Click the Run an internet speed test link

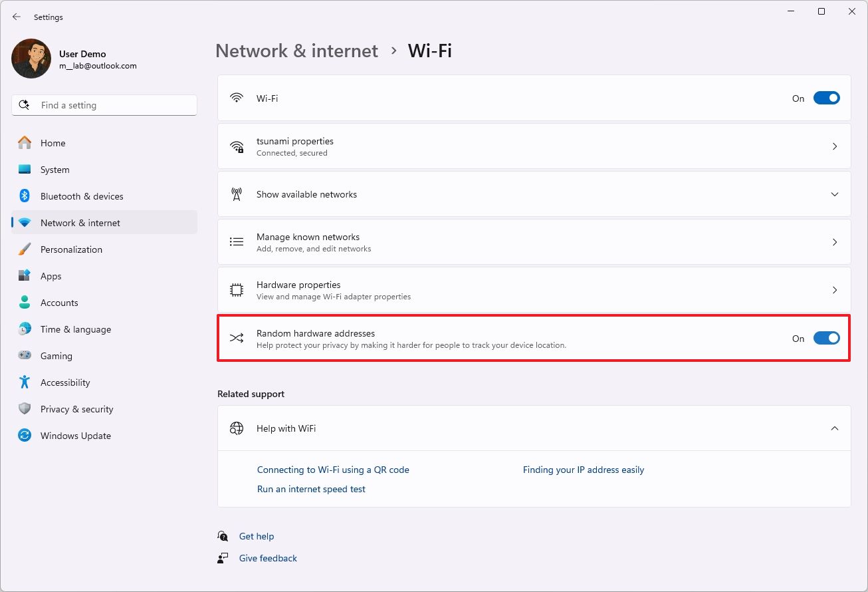[x=311, y=489]
